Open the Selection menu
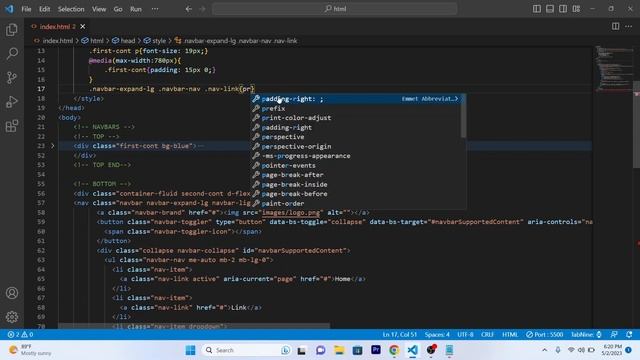This screenshot has height=360, width=640. pyautogui.click(x=71, y=9)
